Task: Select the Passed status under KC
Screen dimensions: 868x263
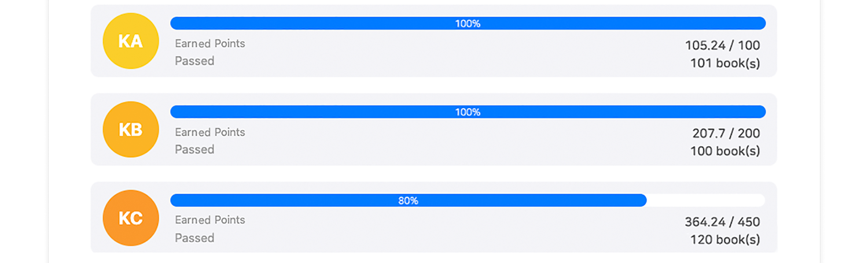Action: pos(194,238)
